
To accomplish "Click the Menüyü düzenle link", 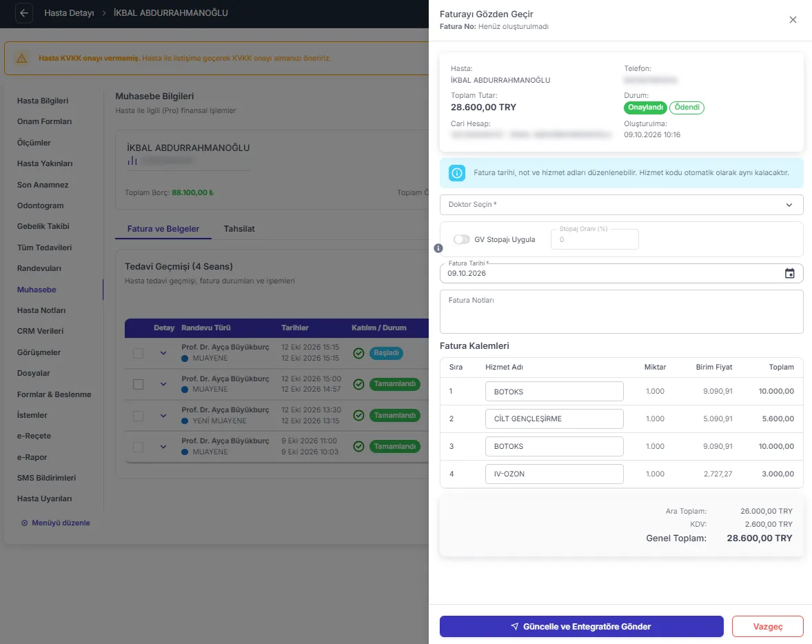I will [61, 523].
